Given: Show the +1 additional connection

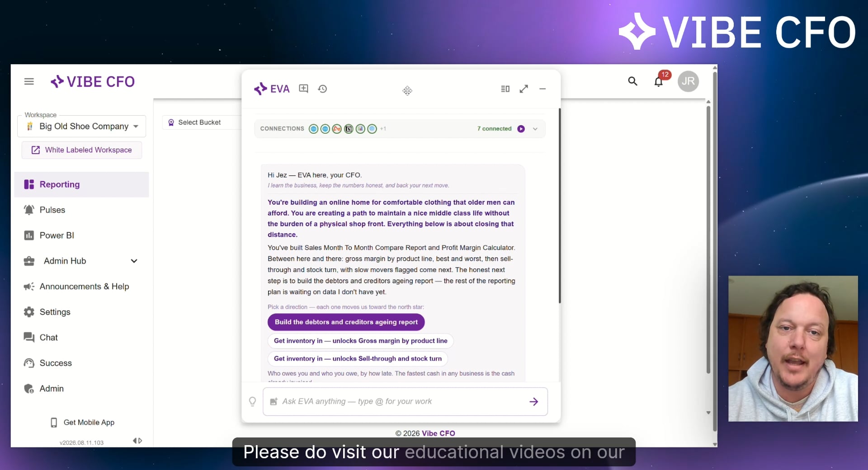Looking at the screenshot, I should [383, 129].
